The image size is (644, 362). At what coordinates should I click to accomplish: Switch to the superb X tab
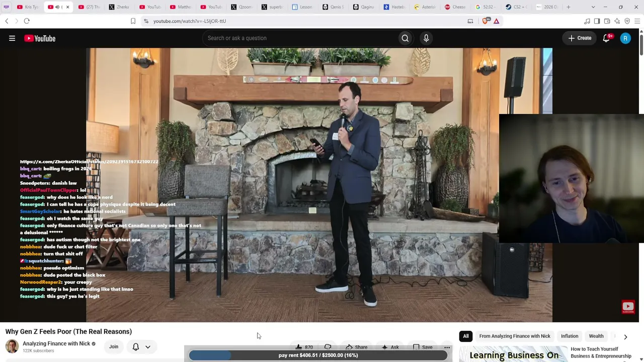tap(272, 7)
